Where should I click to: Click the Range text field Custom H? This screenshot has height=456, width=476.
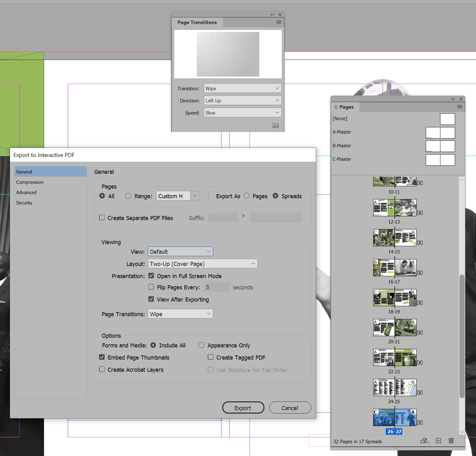click(173, 196)
